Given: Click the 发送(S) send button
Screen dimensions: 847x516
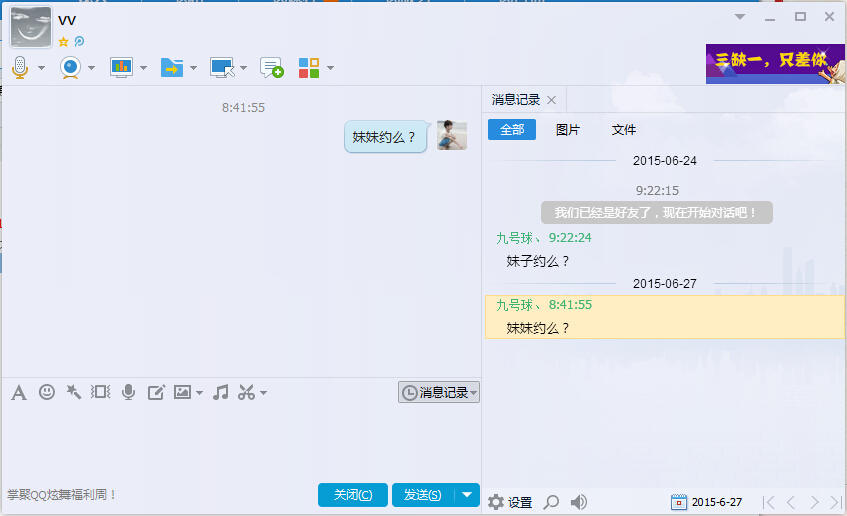Looking at the screenshot, I should click(x=423, y=495).
